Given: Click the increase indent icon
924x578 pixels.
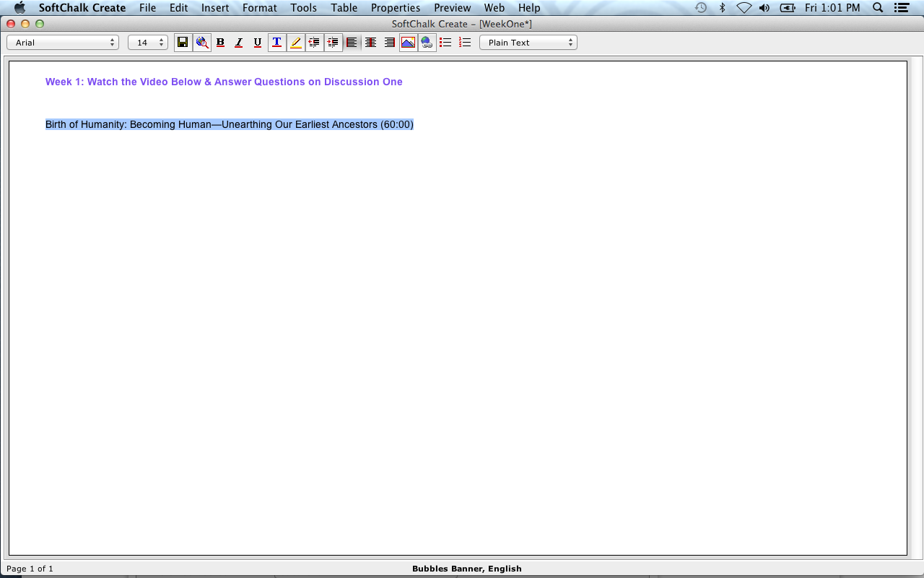Looking at the screenshot, I should [333, 43].
